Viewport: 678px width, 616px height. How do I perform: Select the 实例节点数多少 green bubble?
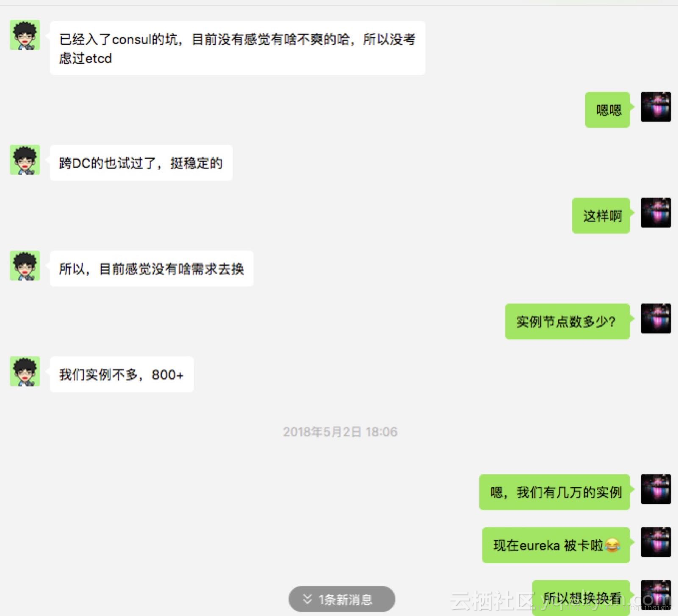[567, 322]
